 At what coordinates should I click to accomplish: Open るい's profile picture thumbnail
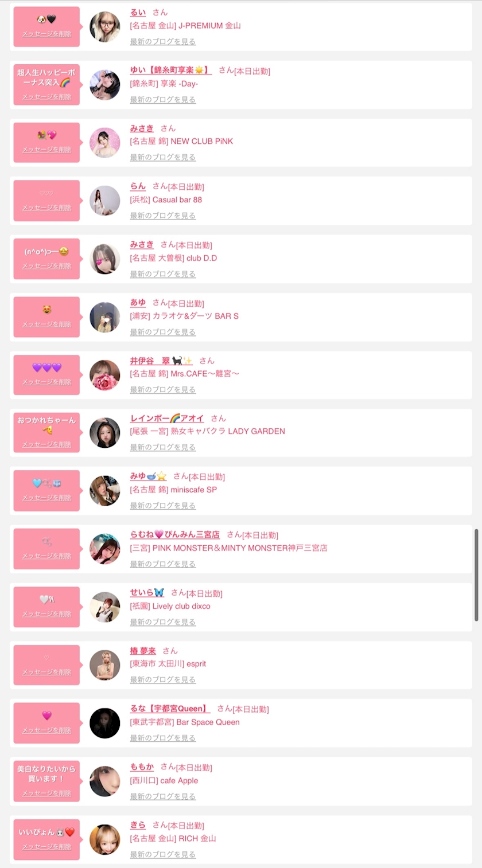pos(105,27)
